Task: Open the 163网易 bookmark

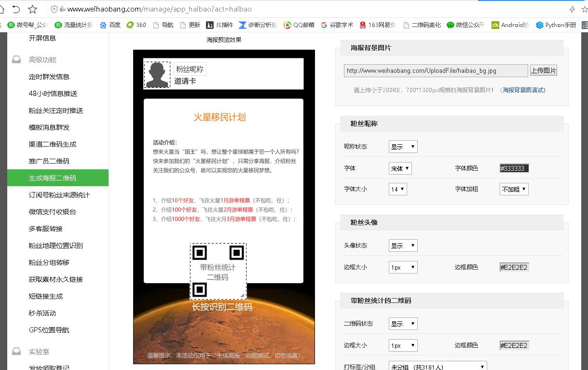Action: (378, 25)
